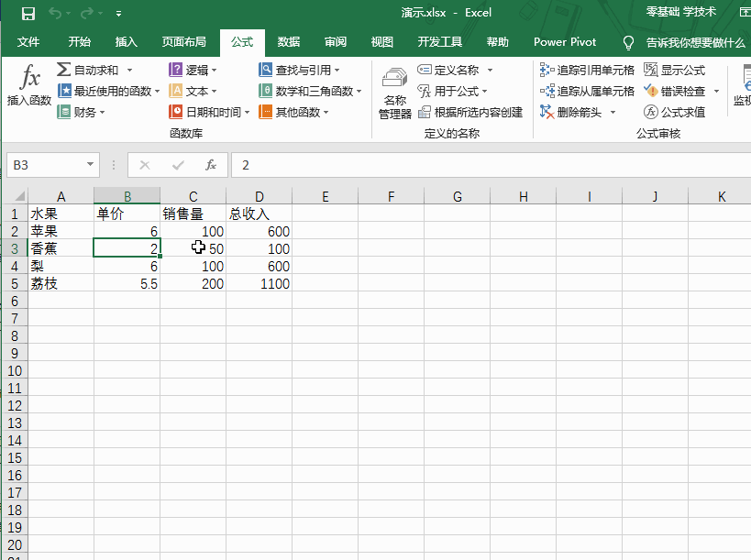Select column C header
751x560 pixels.
point(193,196)
